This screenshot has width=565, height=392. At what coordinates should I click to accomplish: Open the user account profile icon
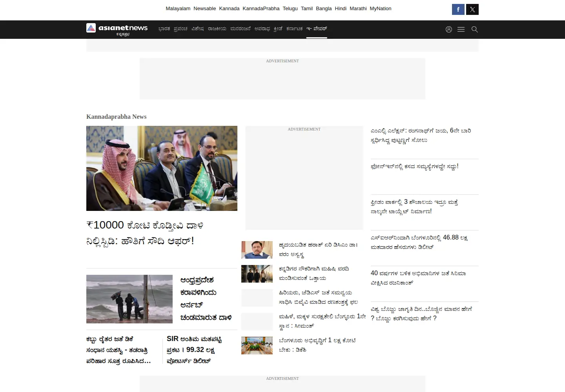(449, 29)
